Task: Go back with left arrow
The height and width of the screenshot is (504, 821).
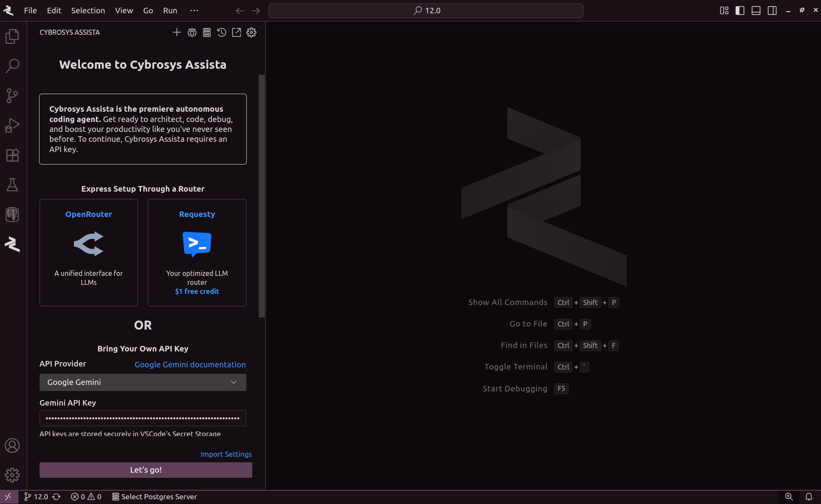Action: [x=240, y=11]
